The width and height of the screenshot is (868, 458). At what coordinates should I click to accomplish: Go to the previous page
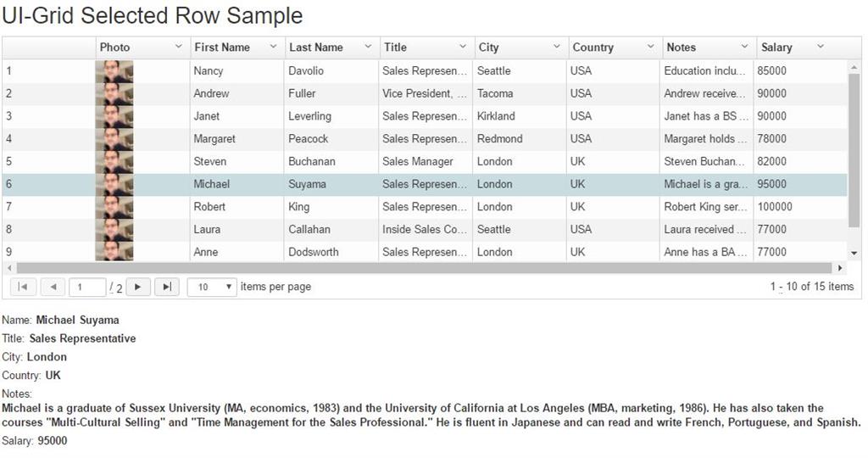click(53, 287)
